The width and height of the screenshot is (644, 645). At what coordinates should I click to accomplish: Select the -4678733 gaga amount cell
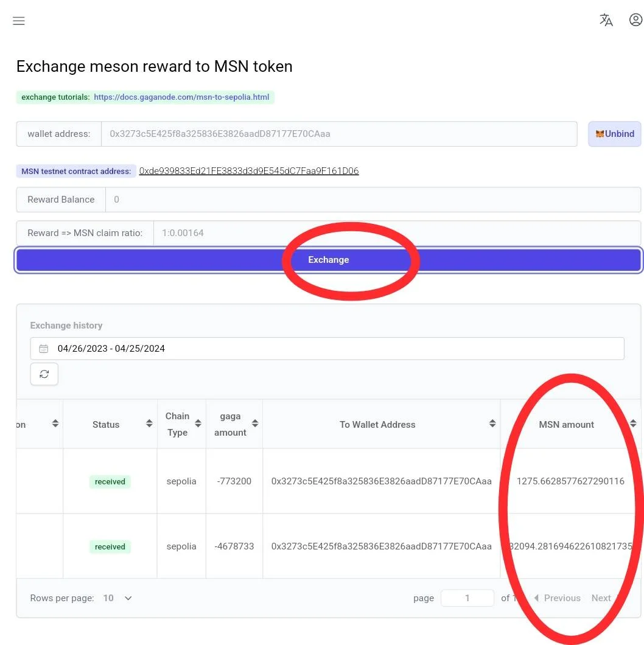point(234,546)
